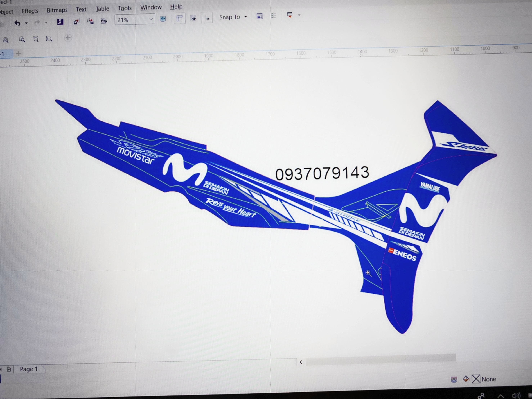
Task: Open the 21% zoom level dropdown
Action: [x=151, y=19]
